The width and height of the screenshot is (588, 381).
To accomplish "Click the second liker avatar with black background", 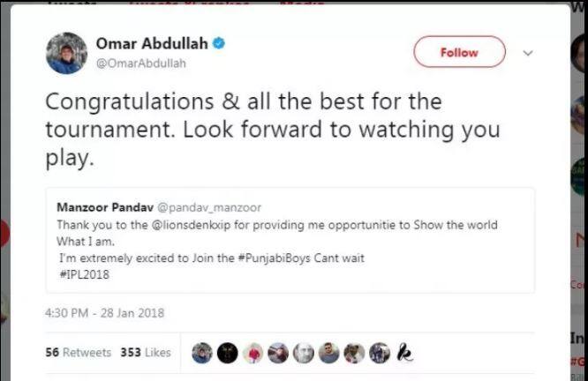I will click(227, 353).
